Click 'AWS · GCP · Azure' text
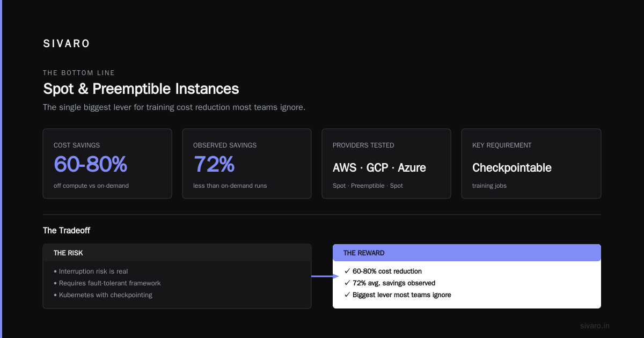This screenshot has width=644, height=338. [x=379, y=168]
